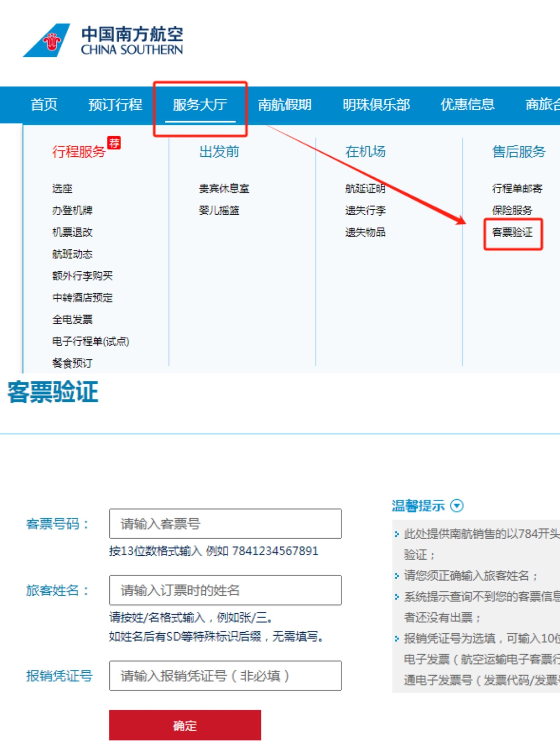Click the 温馨提示 heading text
The height and width of the screenshot is (747, 560).
point(418,506)
